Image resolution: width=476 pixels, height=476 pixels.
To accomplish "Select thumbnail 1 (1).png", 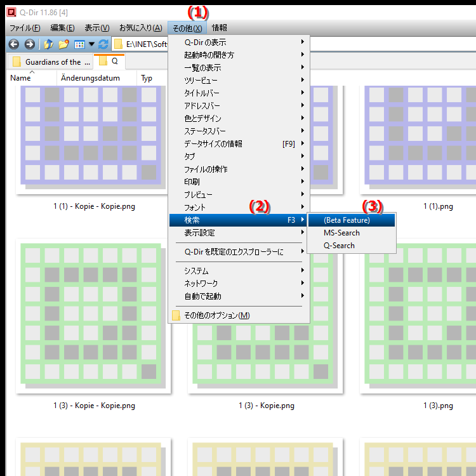I will [x=418, y=140].
